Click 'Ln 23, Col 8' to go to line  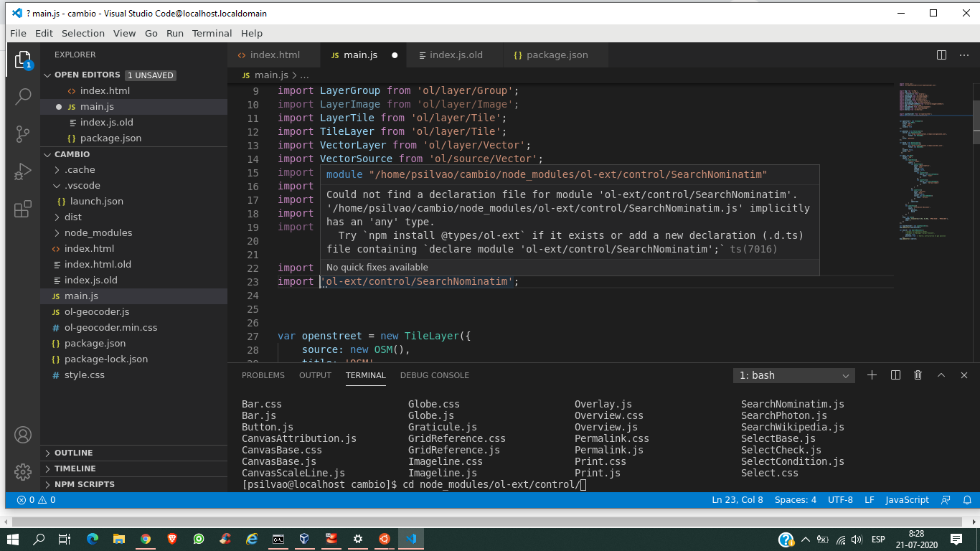[738, 500]
